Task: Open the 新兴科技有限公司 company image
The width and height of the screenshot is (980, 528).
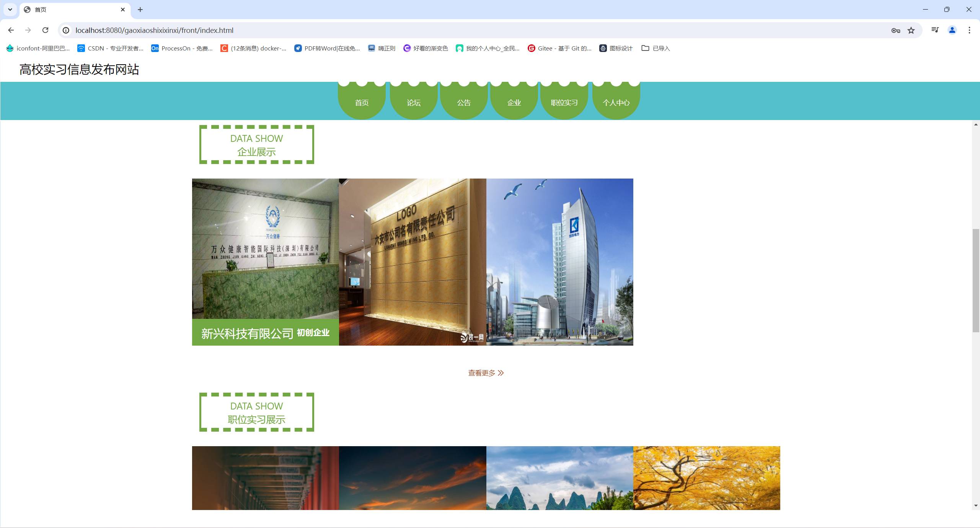Action: point(265,249)
